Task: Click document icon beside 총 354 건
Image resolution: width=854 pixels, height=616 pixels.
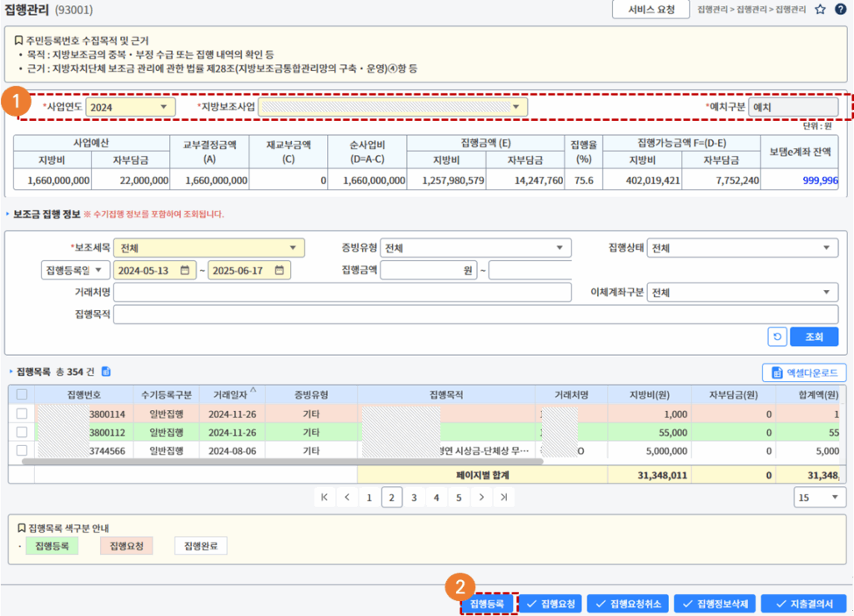Action: point(106,372)
